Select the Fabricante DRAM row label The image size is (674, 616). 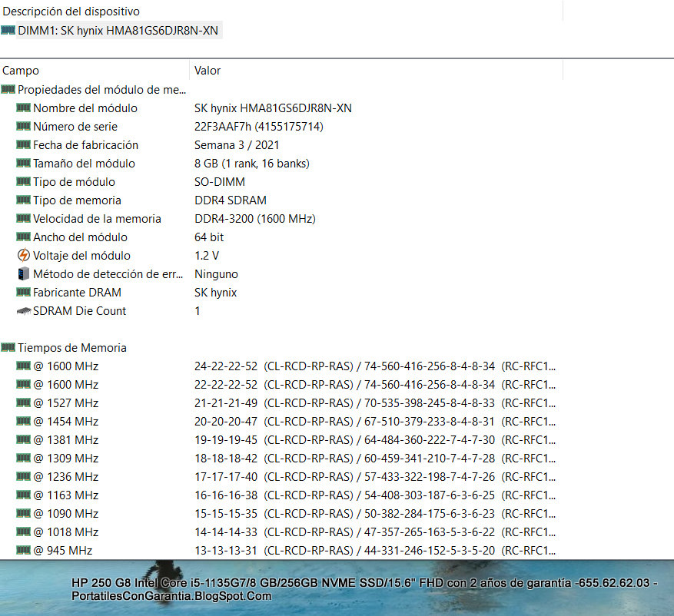(x=77, y=293)
